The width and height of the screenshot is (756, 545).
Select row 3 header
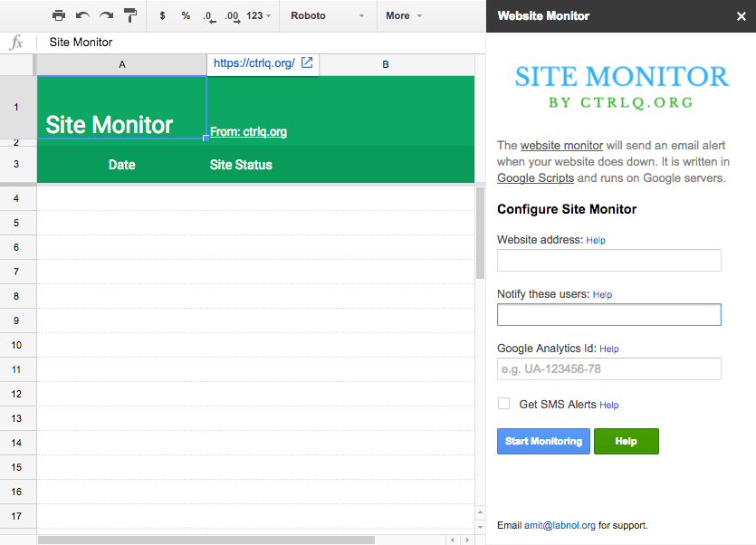pyautogui.click(x=16, y=165)
